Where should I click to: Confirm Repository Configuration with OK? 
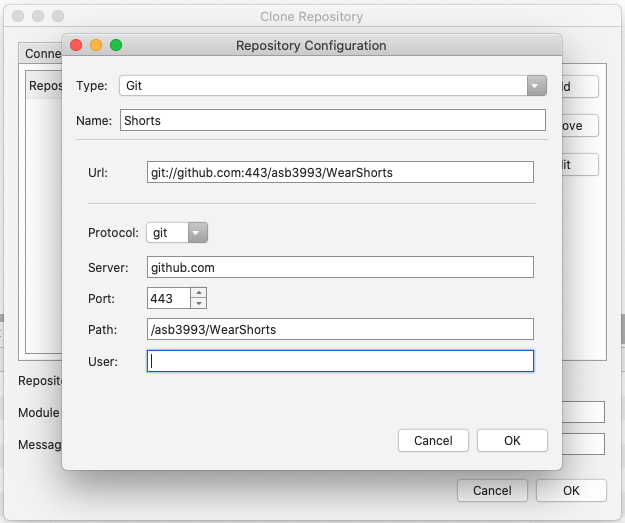pyautogui.click(x=512, y=440)
